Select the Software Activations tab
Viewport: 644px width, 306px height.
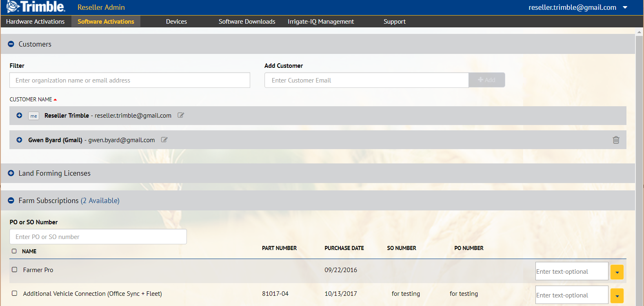[106, 22]
